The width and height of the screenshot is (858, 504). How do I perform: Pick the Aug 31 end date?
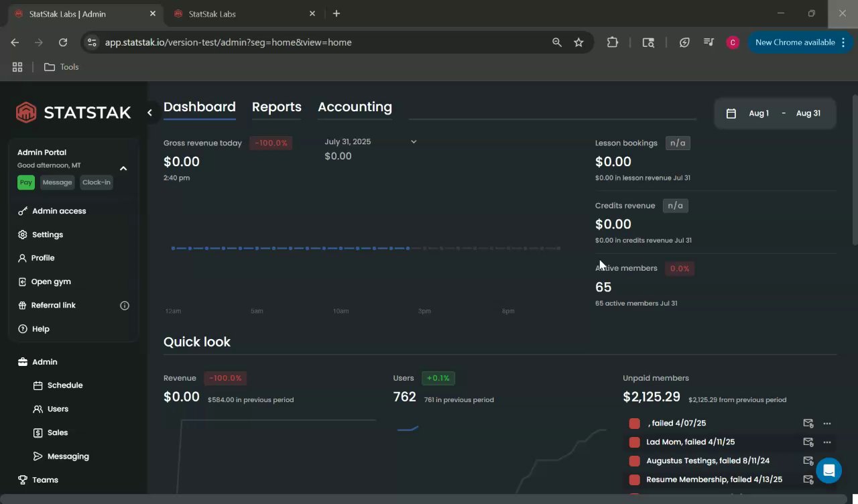click(808, 113)
